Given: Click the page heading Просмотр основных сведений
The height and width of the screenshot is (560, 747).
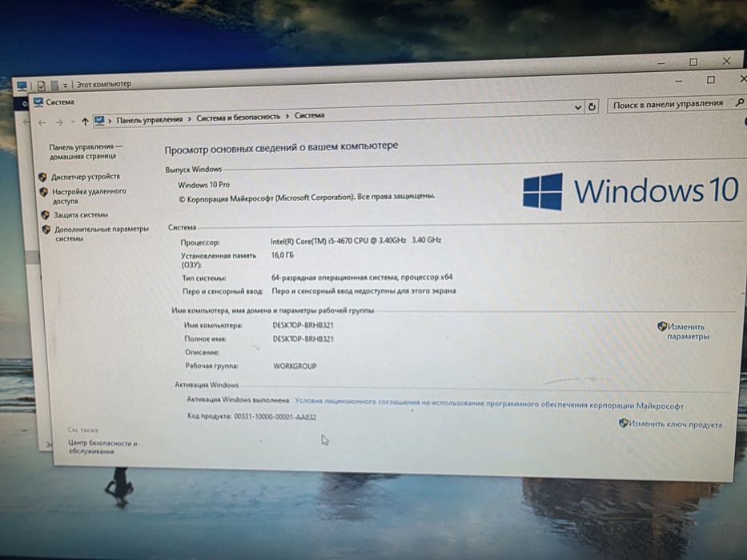Looking at the screenshot, I should pos(281,148).
